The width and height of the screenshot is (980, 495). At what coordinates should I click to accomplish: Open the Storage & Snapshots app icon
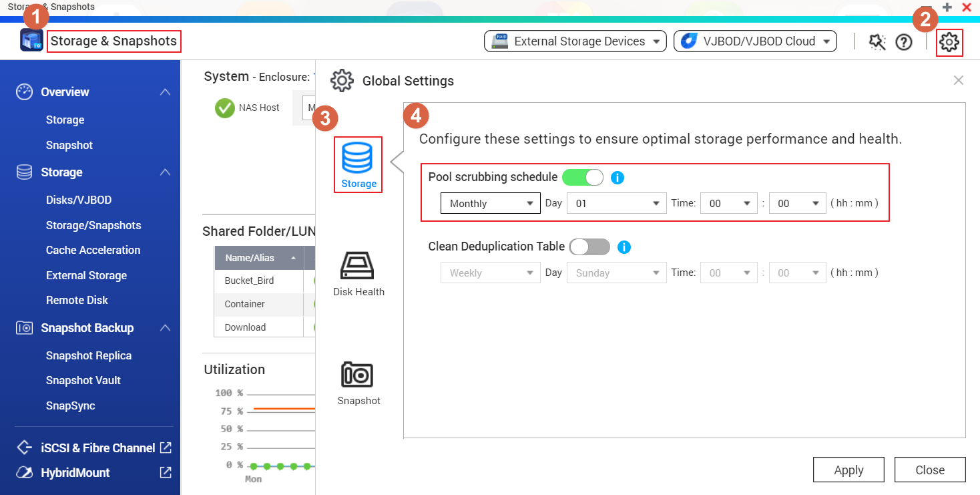point(31,41)
